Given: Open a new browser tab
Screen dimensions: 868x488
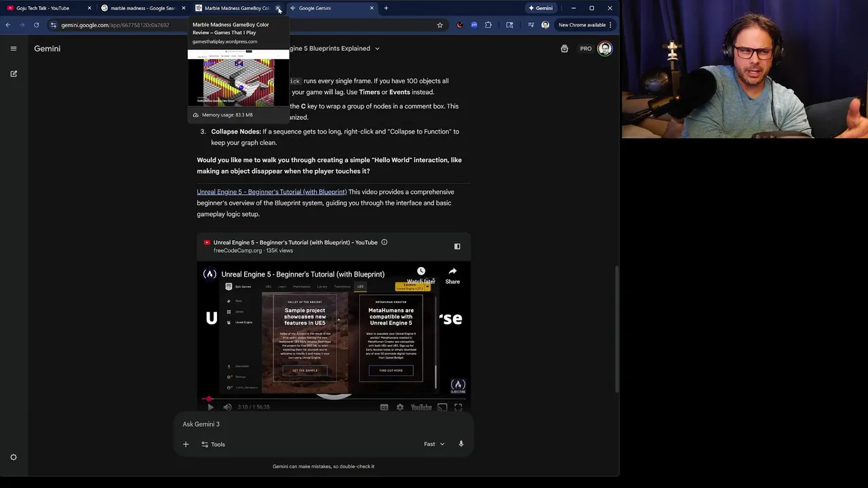Looking at the screenshot, I should click(386, 8).
